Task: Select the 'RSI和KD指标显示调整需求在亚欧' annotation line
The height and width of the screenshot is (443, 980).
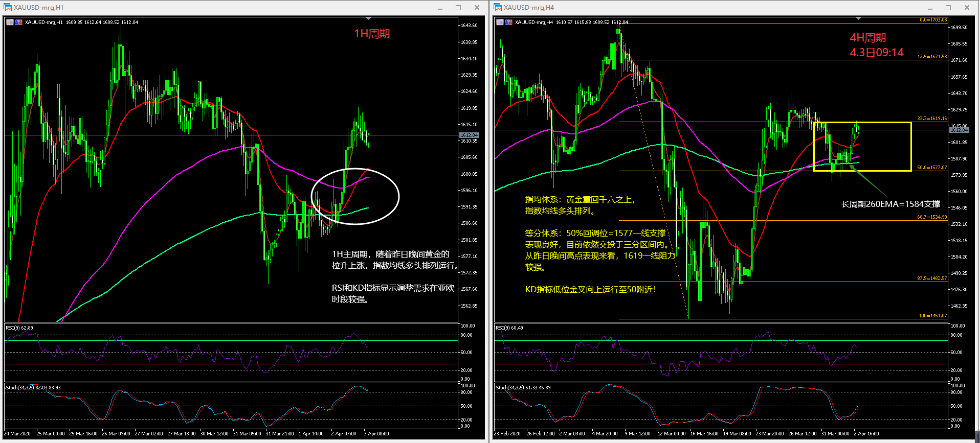Action: pos(393,288)
